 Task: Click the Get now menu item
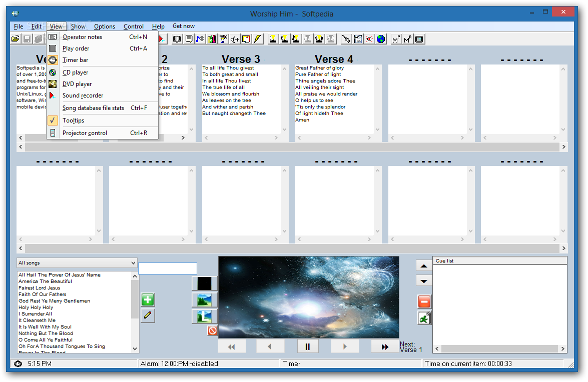(x=183, y=26)
